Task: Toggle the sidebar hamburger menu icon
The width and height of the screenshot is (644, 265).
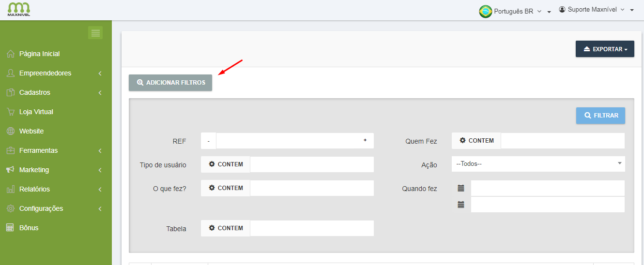Action: point(95,33)
